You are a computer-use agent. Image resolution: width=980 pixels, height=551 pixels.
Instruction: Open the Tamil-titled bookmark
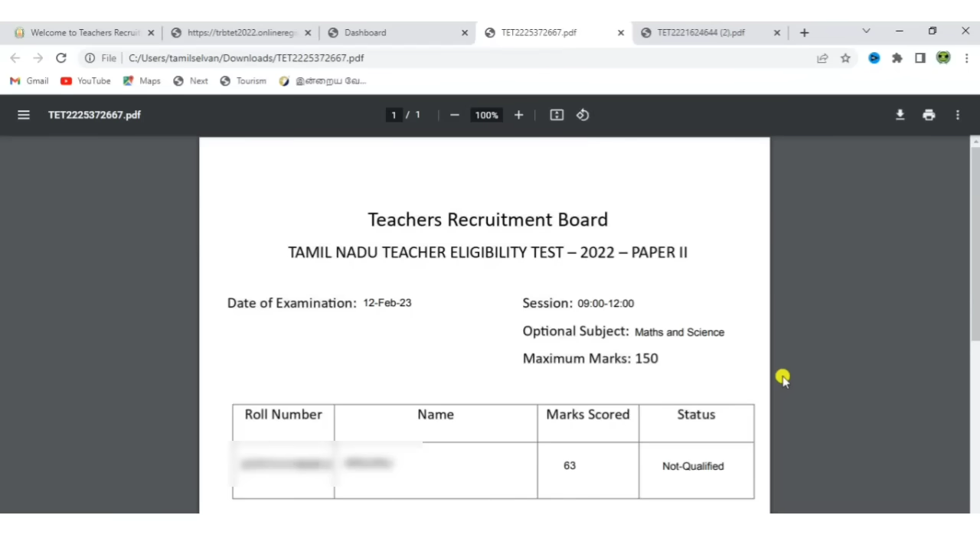pyautogui.click(x=322, y=81)
